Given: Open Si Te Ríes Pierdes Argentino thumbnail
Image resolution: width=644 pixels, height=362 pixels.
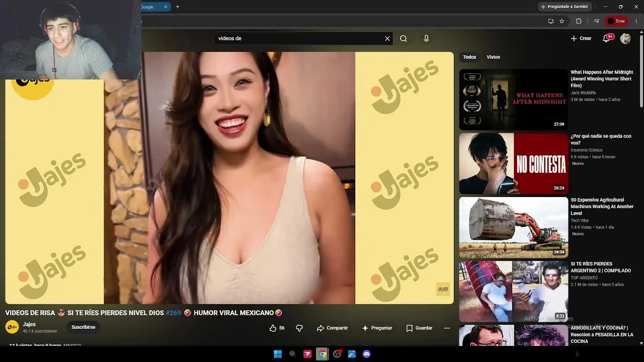Looking at the screenshot, I should click(x=514, y=291).
